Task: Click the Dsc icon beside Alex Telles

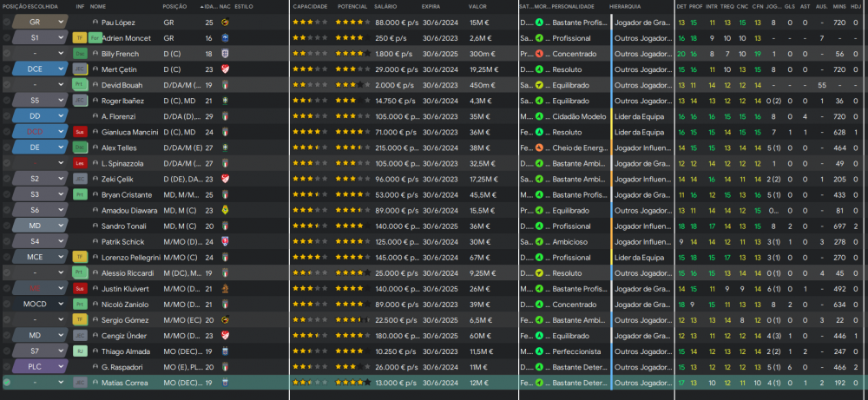Action: tap(80, 148)
